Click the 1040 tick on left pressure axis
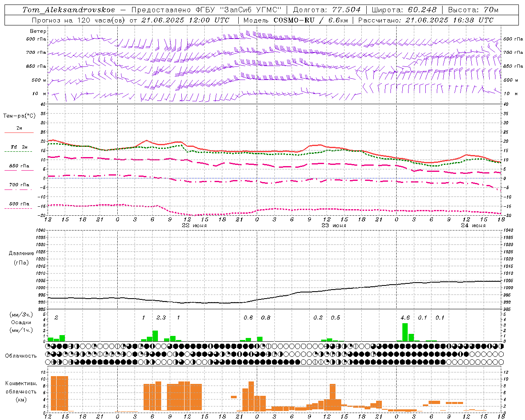Image resolution: width=525 pixels, height=420 pixels. 41,231
